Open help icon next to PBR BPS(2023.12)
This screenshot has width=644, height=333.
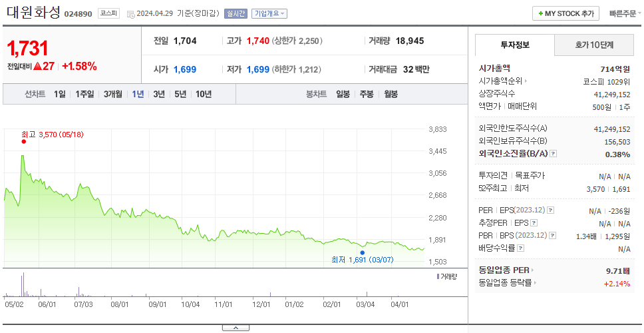[553, 236]
